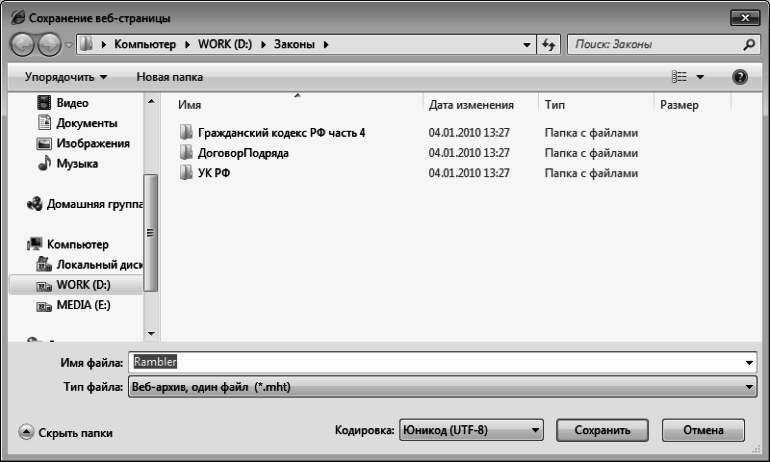Select Музыка in the navigation pane
The image size is (770, 462).
(77, 163)
